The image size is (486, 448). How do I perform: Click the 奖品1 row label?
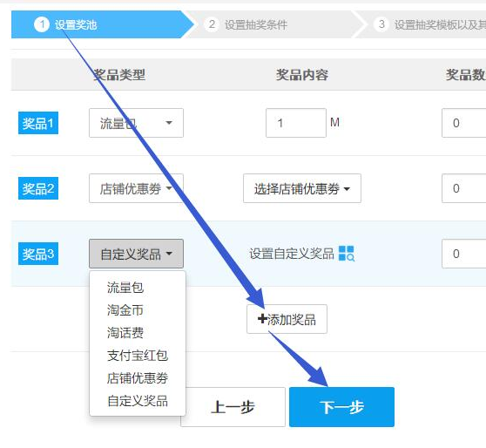[38, 123]
